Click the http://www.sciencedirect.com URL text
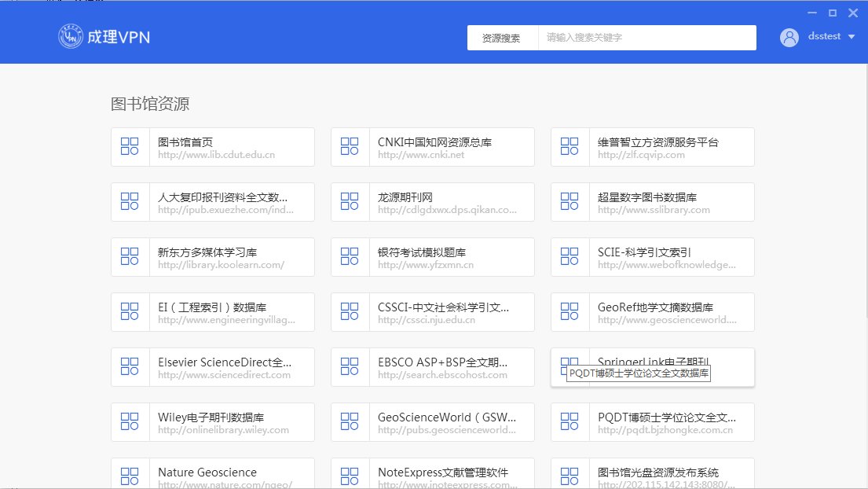The image size is (868, 489). [x=224, y=374]
